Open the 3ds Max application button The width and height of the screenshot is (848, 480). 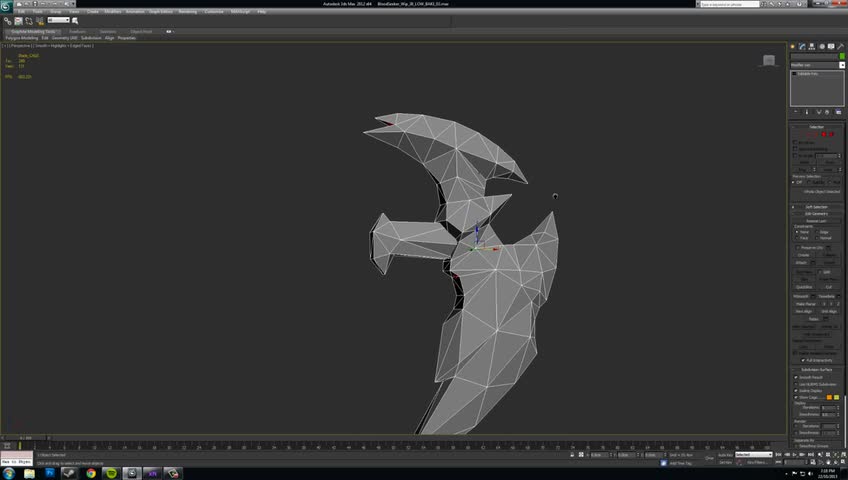click(x=6, y=6)
